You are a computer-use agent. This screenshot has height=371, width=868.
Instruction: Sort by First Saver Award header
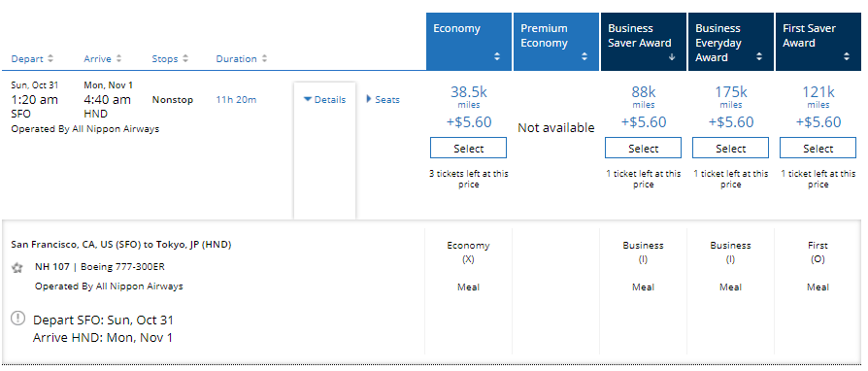point(818,42)
